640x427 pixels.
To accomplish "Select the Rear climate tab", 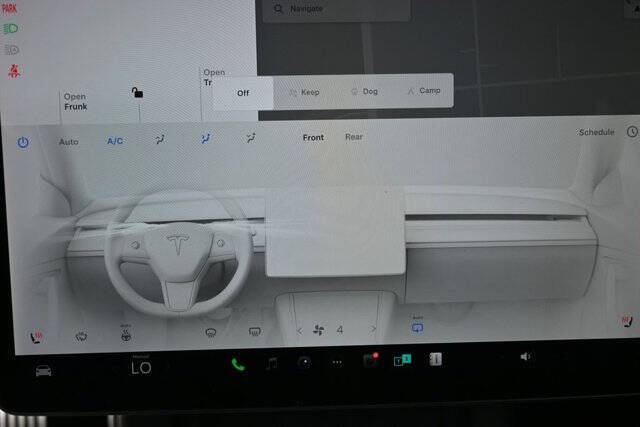I will point(353,137).
